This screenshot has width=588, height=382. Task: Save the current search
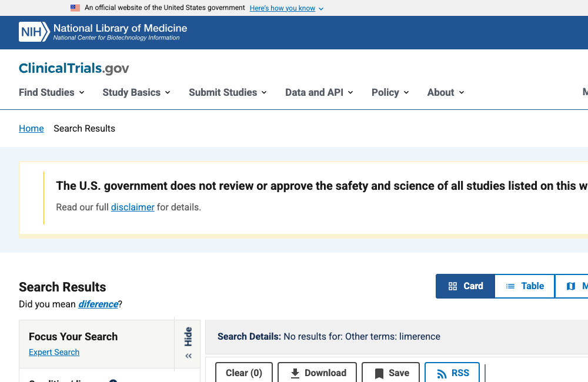(x=391, y=373)
